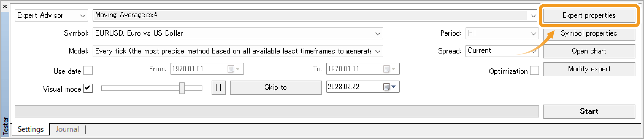
Task: Select the Settings tab
Action: 31,129
